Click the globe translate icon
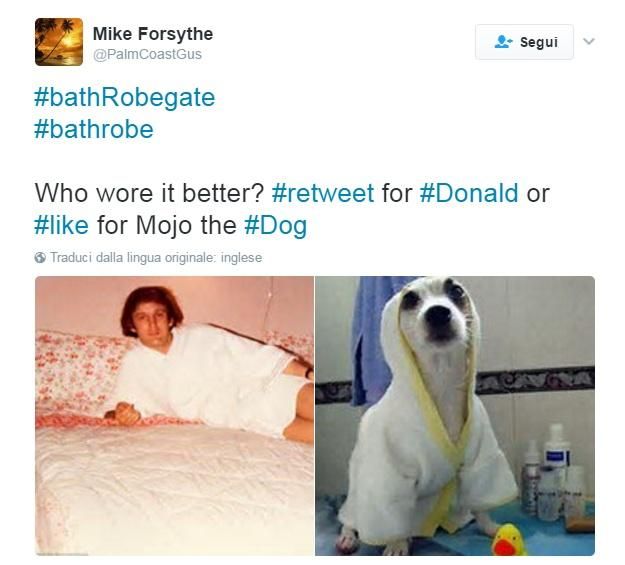The height and width of the screenshot is (565, 625). 40,258
